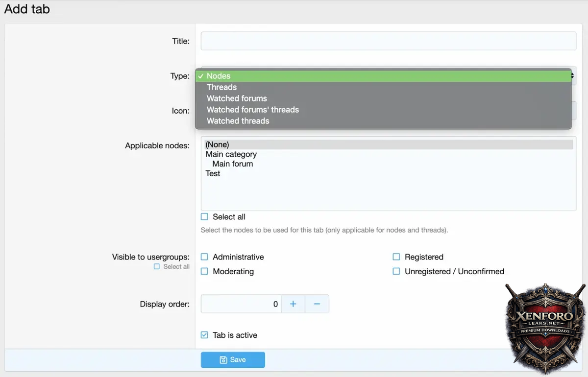The height and width of the screenshot is (377, 588).
Task: Enable the Administrative usergroup checkbox
Action: pos(205,257)
